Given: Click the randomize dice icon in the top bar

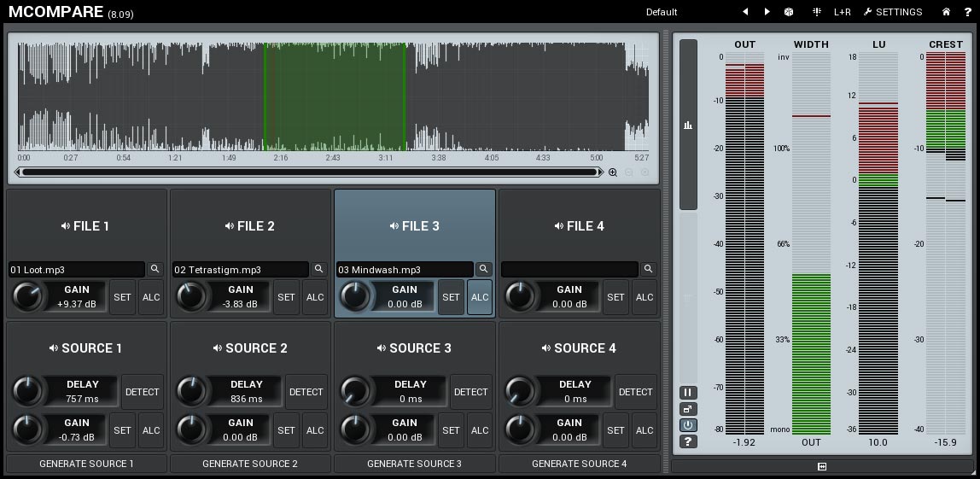Looking at the screenshot, I should click(x=789, y=12).
